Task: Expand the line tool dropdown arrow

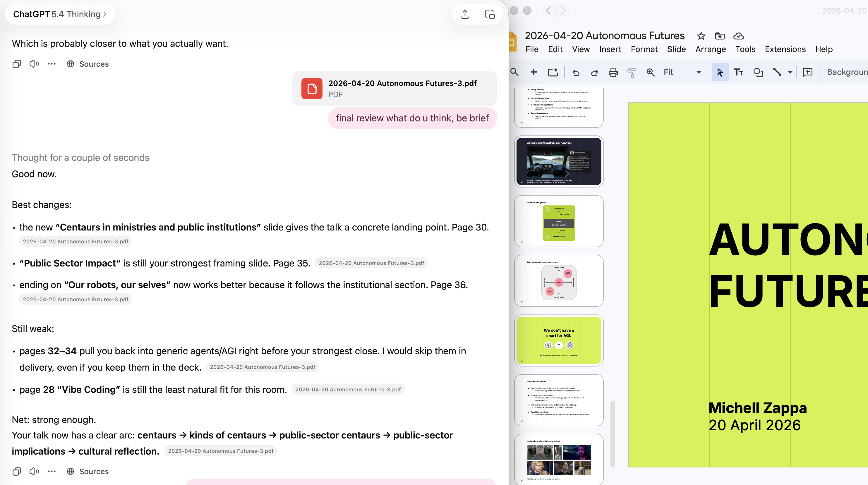Action: (790, 73)
